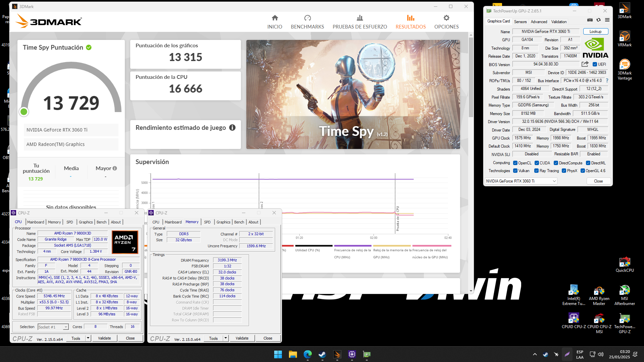Open the 3DMark desktop shortcut

[x=625, y=11]
